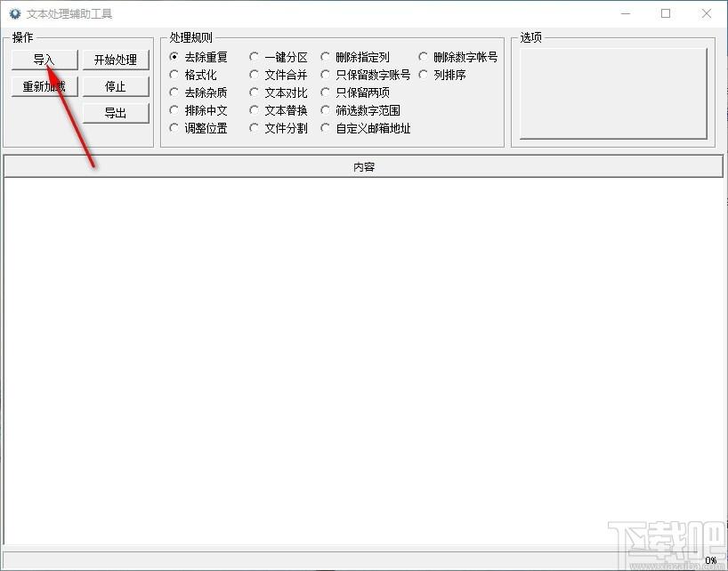Choose 自定义邮箱地址 radio option
The height and width of the screenshot is (571, 728).
tap(366, 128)
